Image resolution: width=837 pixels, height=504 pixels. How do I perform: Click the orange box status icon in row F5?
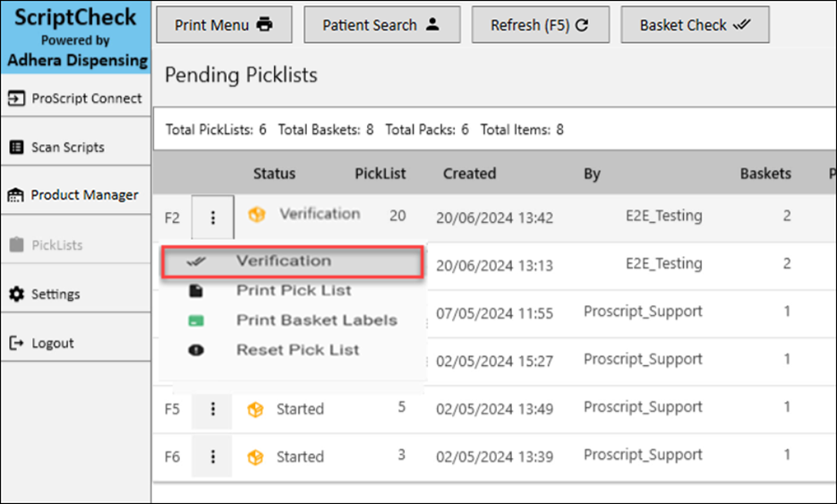click(x=255, y=409)
